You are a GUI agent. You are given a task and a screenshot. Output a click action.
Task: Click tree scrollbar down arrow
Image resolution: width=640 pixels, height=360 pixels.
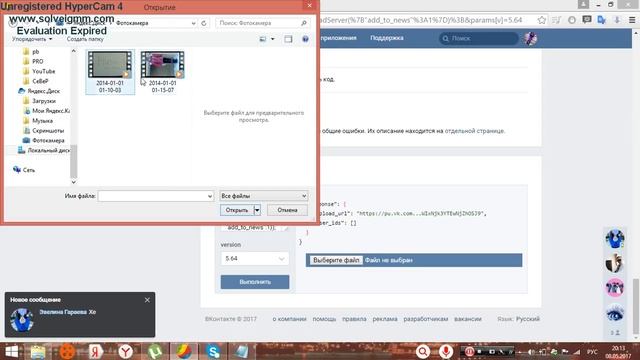(73, 182)
